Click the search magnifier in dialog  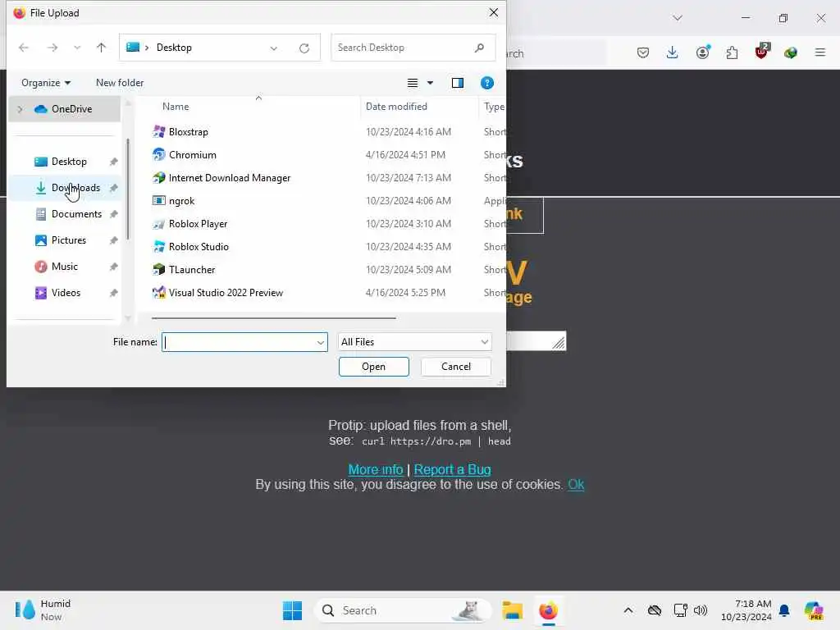click(x=479, y=48)
